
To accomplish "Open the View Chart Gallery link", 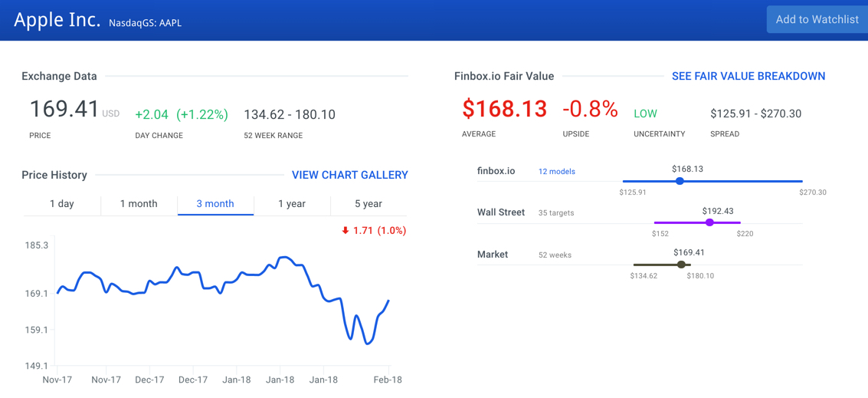I will tap(349, 175).
